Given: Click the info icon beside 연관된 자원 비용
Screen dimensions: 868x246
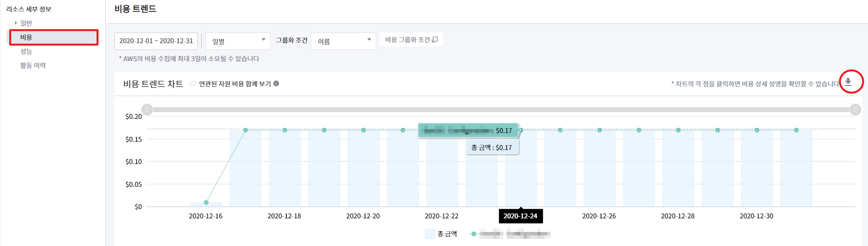Looking at the screenshot, I should 276,83.
